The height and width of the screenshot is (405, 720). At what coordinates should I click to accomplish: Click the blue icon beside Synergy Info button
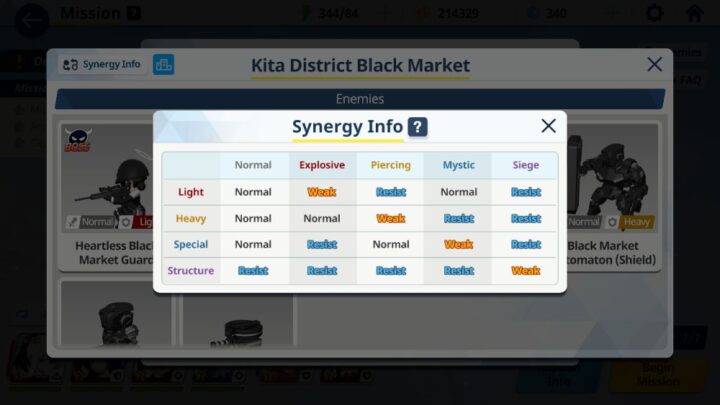(x=163, y=64)
